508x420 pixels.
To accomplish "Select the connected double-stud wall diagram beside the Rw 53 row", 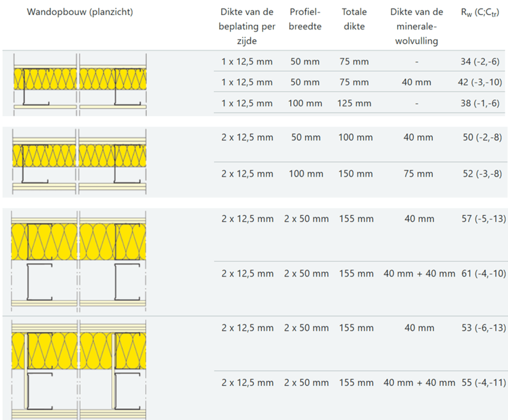I will click(78, 370).
